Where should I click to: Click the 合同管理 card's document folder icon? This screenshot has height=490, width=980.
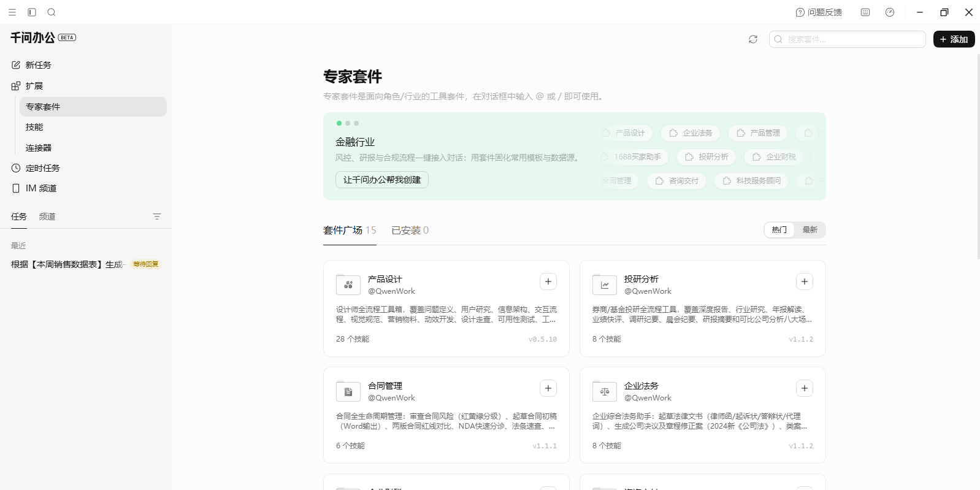tap(348, 391)
